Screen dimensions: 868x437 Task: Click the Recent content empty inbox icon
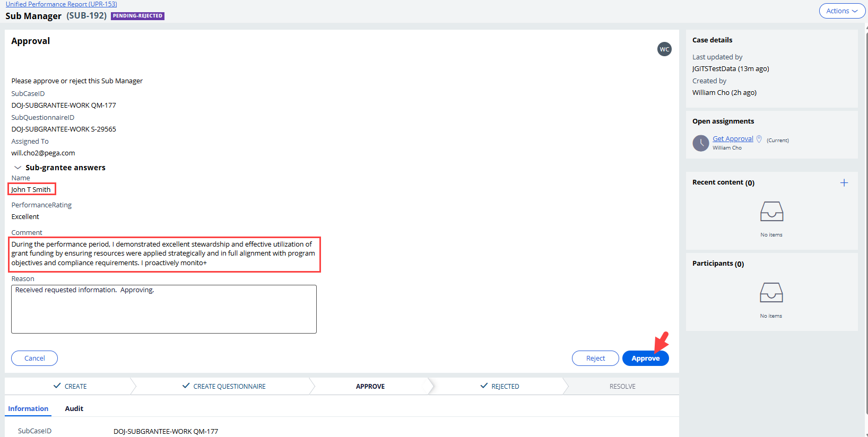coord(771,211)
